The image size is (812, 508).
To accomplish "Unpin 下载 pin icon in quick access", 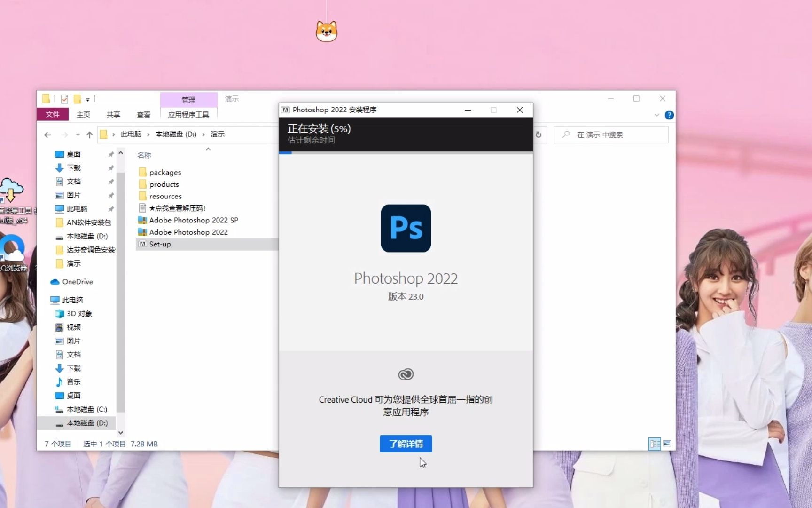I will tap(111, 168).
